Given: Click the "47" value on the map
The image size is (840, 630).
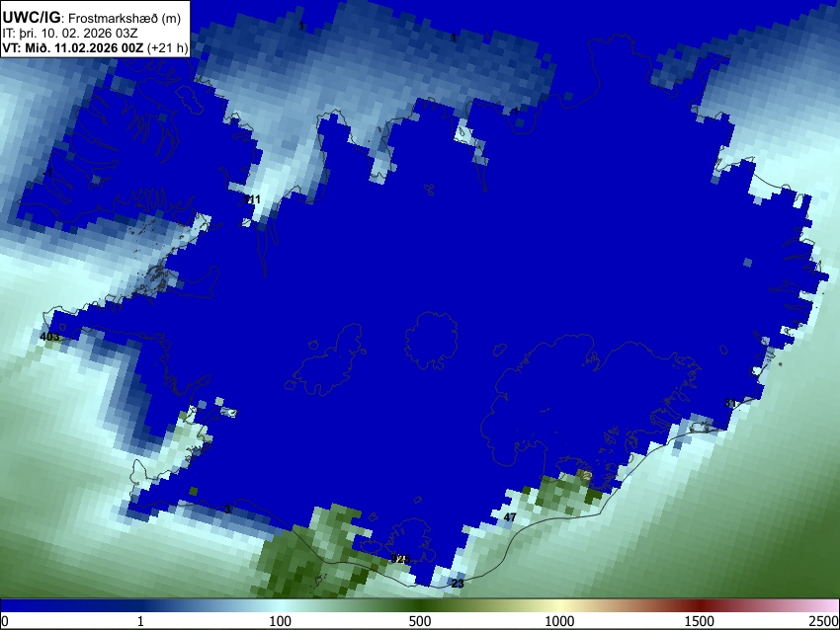Looking at the screenshot, I should (510, 517).
